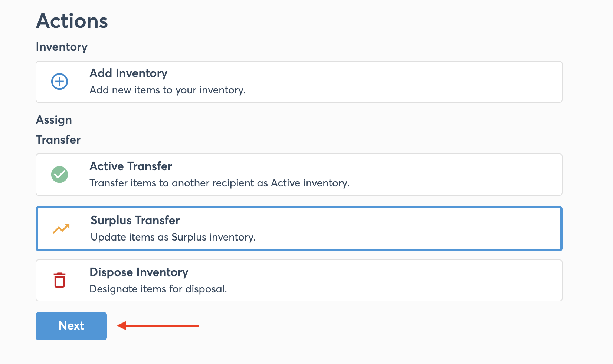613x364 pixels.
Task: Choose the Active Transfer title
Action: pyautogui.click(x=131, y=166)
